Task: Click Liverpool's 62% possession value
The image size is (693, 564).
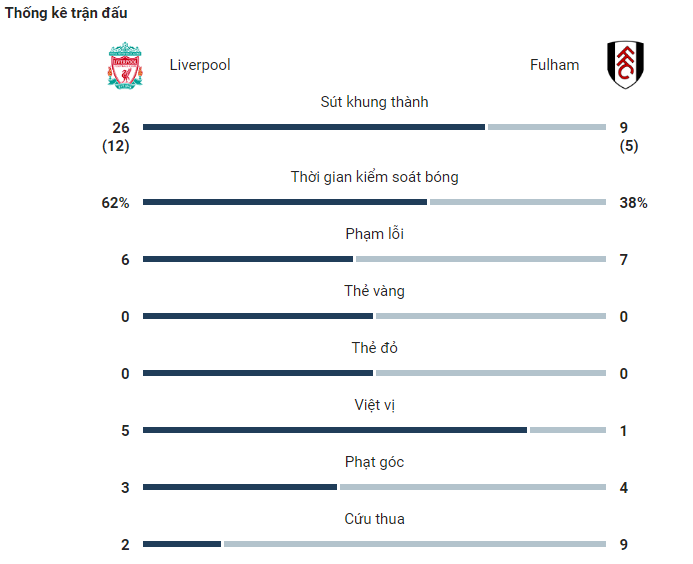Action: 115,203
